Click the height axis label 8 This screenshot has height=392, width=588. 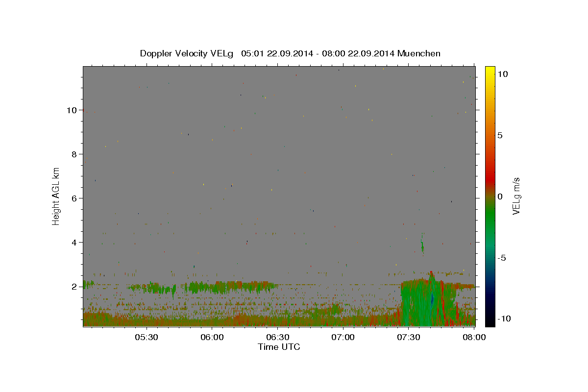click(74, 154)
